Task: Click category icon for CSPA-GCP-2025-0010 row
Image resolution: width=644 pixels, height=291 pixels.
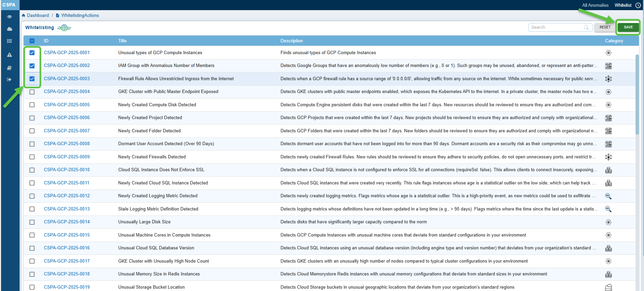Action: [x=608, y=170]
